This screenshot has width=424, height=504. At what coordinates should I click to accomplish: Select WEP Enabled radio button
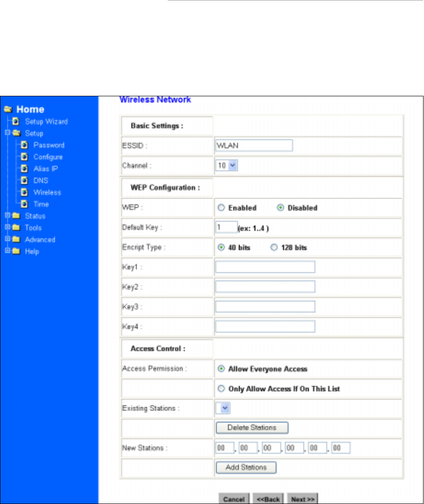tap(221, 208)
